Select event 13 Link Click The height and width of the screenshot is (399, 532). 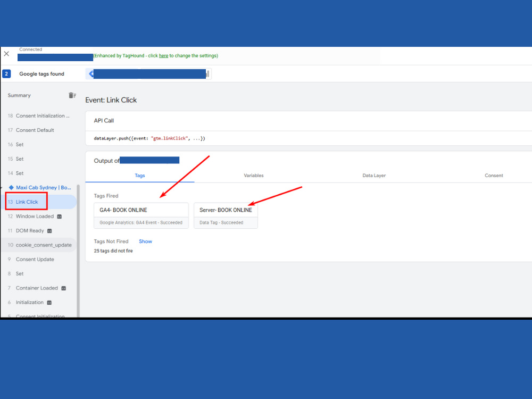[x=39, y=202]
